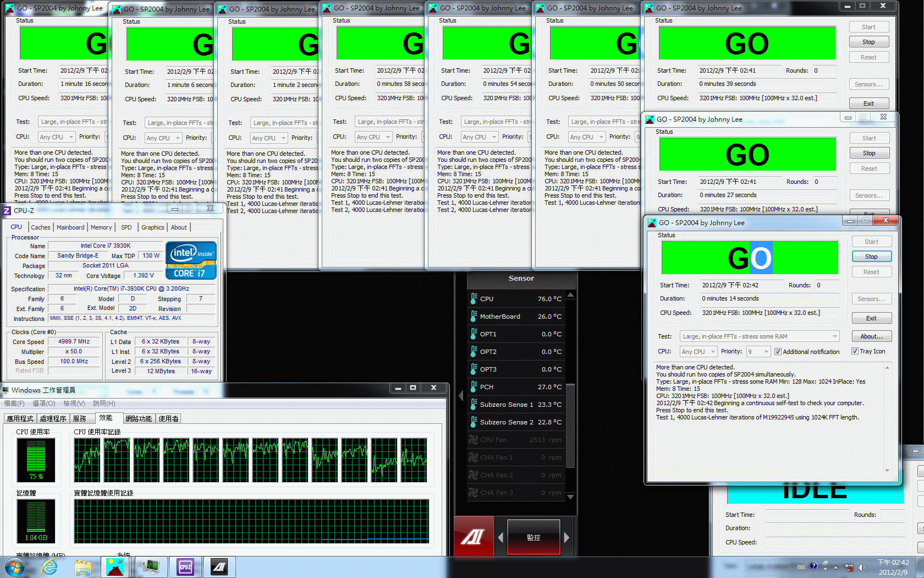Open the 檢視(V) menu in Task Manager
924x578 pixels.
74,403
